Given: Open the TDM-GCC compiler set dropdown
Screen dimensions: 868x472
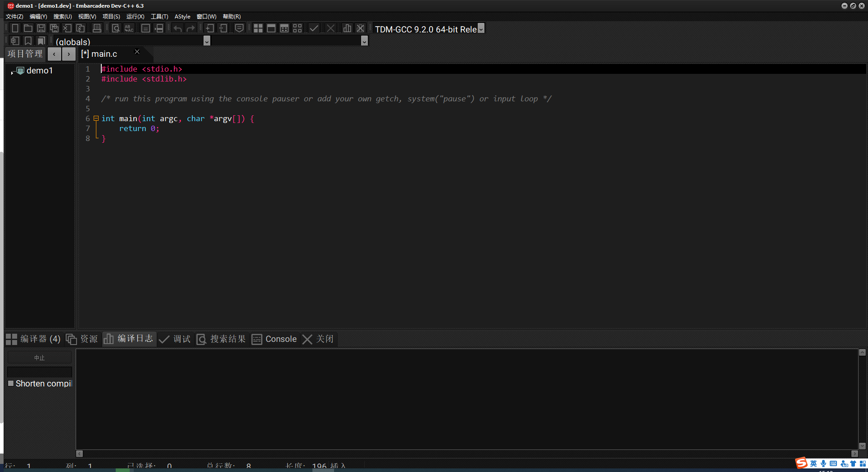Looking at the screenshot, I should point(481,28).
